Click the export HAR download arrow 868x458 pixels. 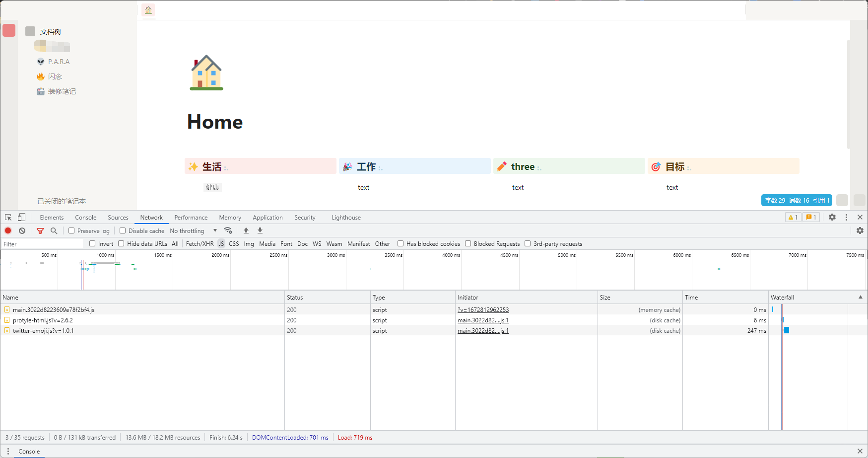(260, 231)
